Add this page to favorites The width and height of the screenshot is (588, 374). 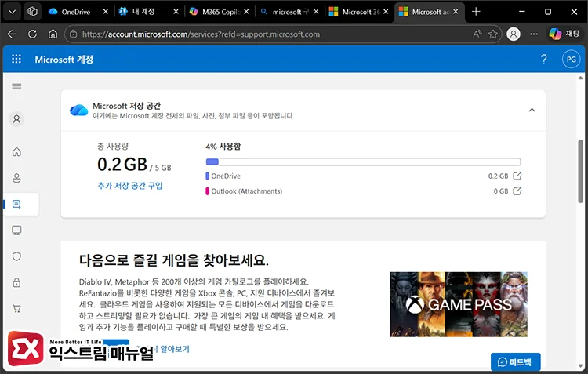click(493, 34)
